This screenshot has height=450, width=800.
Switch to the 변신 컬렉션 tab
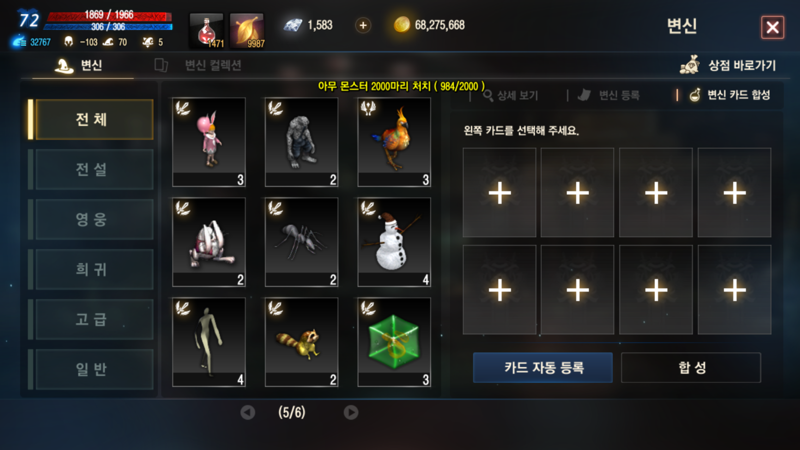click(x=198, y=65)
